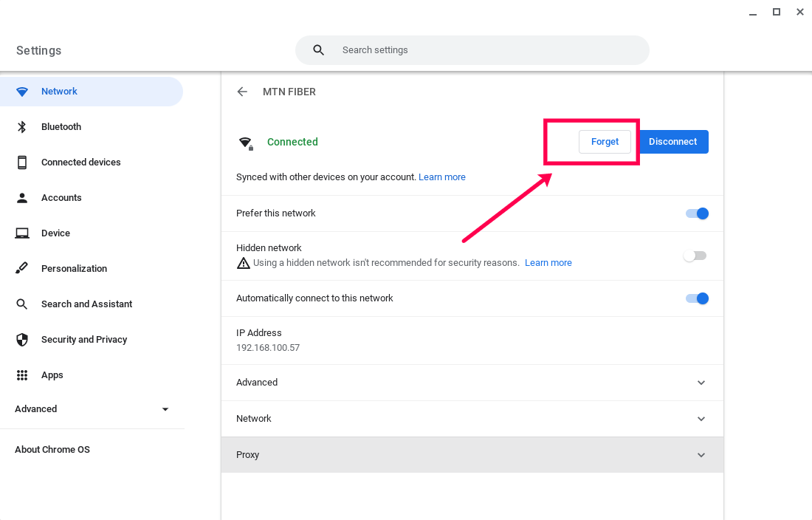
Task: Expand the Network section chevron
Action: (701, 419)
